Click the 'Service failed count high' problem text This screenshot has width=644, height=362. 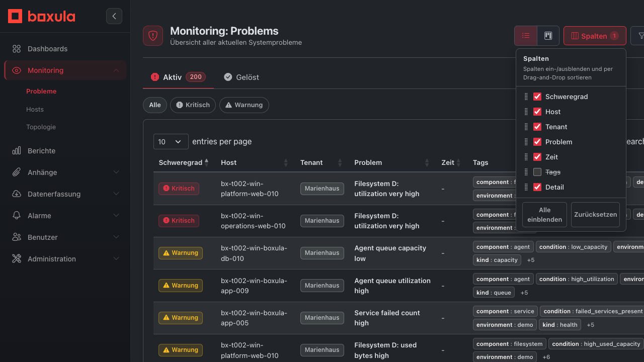[387, 318]
